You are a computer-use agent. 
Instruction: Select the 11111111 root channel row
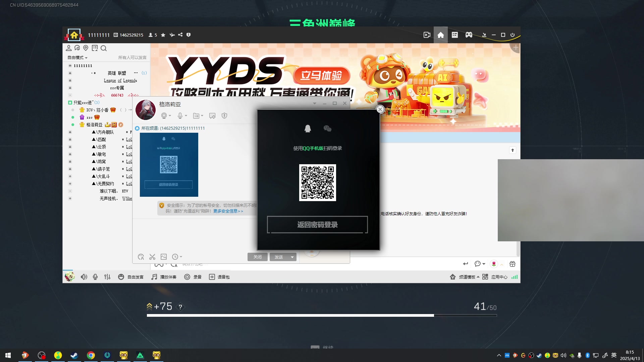[x=83, y=66]
